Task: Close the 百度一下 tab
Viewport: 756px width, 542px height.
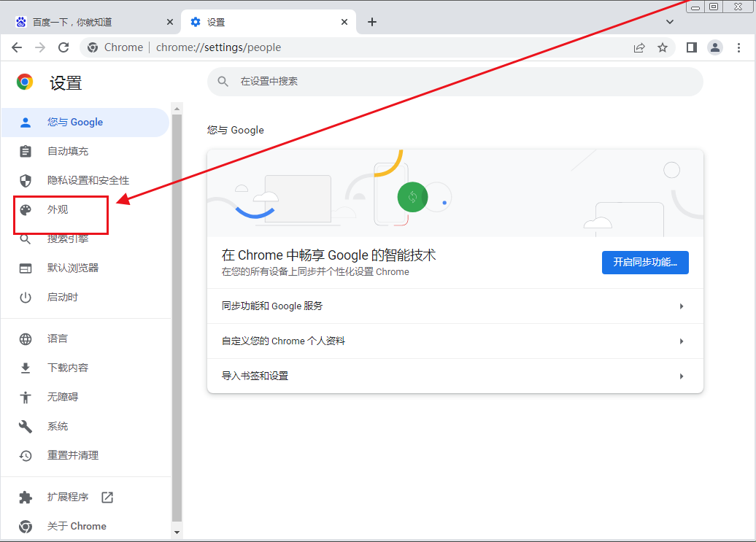Action: pyautogui.click(x=170, y=22)
